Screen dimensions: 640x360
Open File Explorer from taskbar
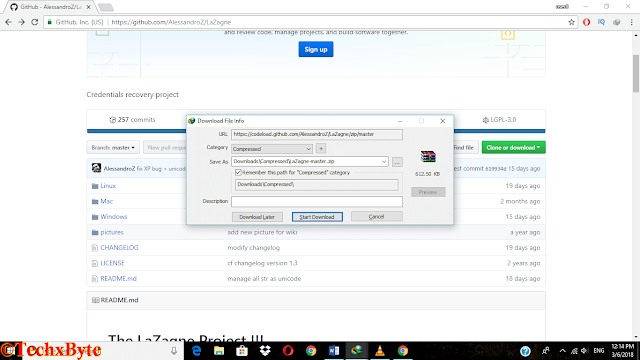coord(219,351)
